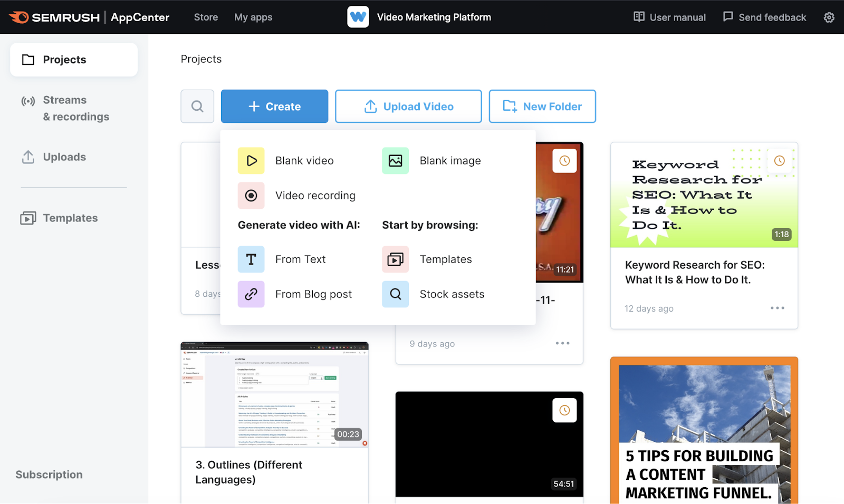Create a New Folder
844x504 pixels.
click(542, 106)
